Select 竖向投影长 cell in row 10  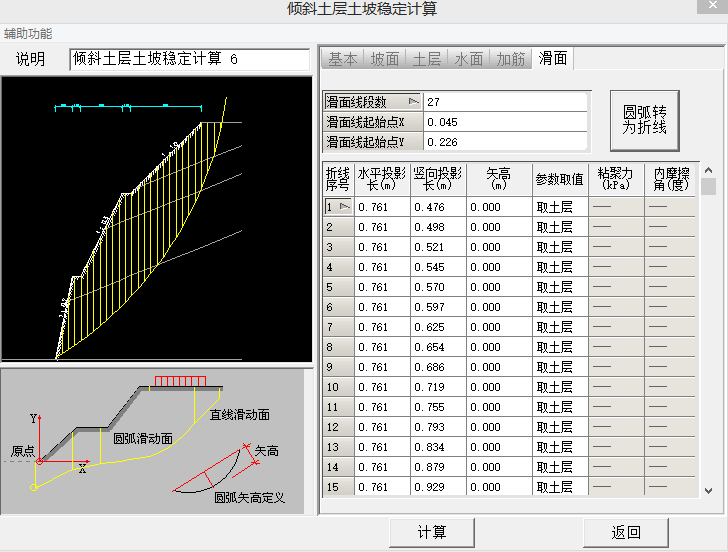(x=438, y=387)
